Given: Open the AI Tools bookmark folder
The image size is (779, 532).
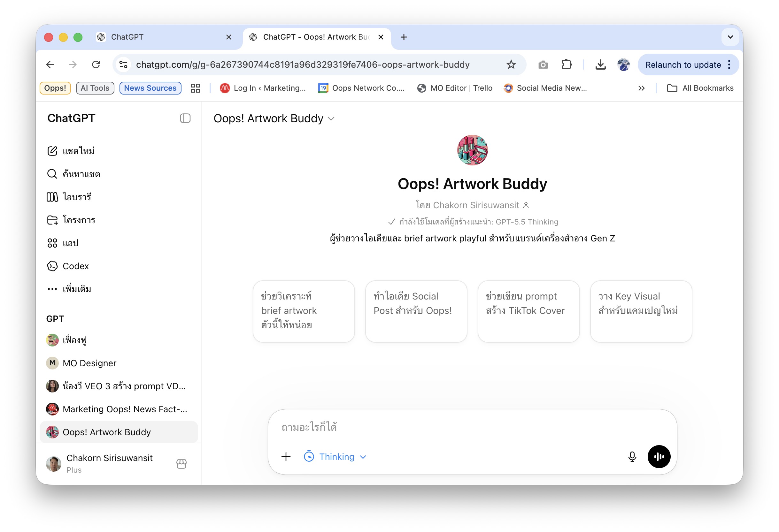Looking at the screenshot, I should [95, 88].
